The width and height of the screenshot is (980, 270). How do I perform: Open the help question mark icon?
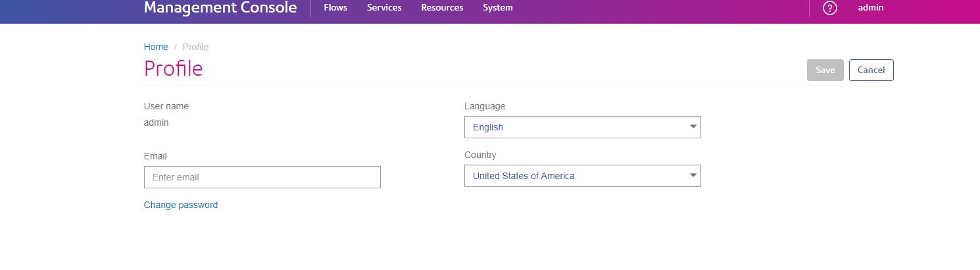(x=830, y=8)
